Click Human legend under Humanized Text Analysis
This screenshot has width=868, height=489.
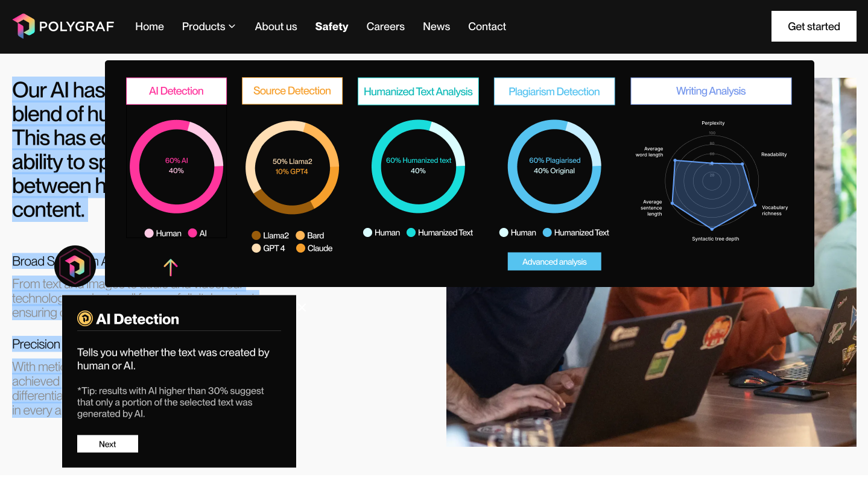tap(381, 233)
